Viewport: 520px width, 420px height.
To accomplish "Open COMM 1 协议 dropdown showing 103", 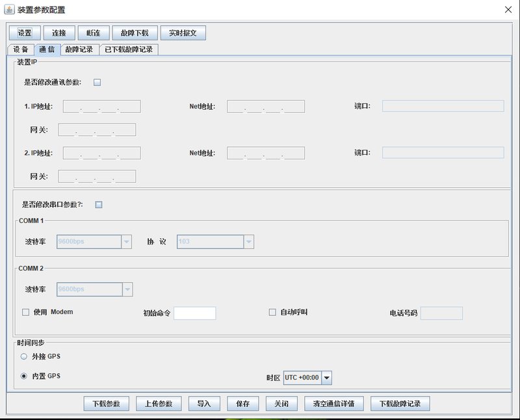I will [x=216, y=242].
